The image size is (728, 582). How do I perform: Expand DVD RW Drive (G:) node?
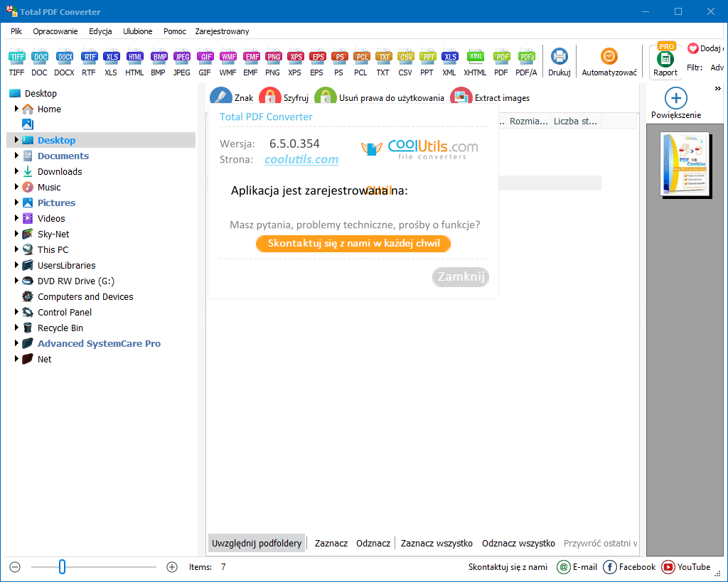(x=16, y=280)
